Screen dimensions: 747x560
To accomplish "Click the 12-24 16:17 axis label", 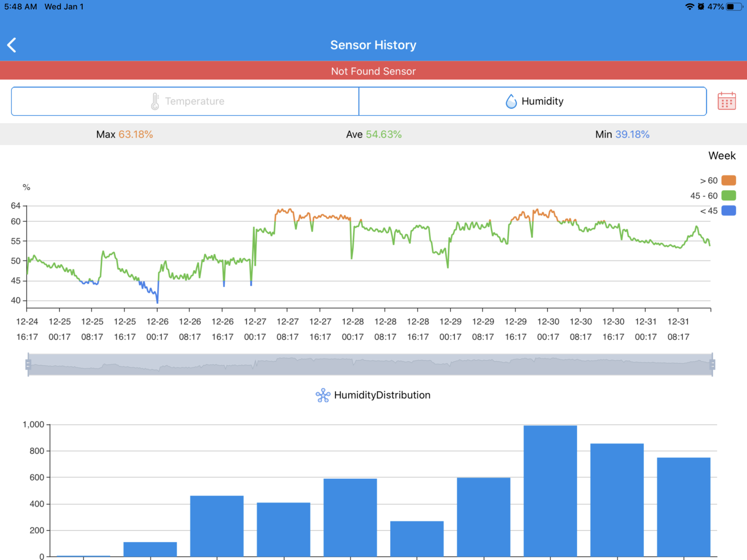I will coord(27,329).
